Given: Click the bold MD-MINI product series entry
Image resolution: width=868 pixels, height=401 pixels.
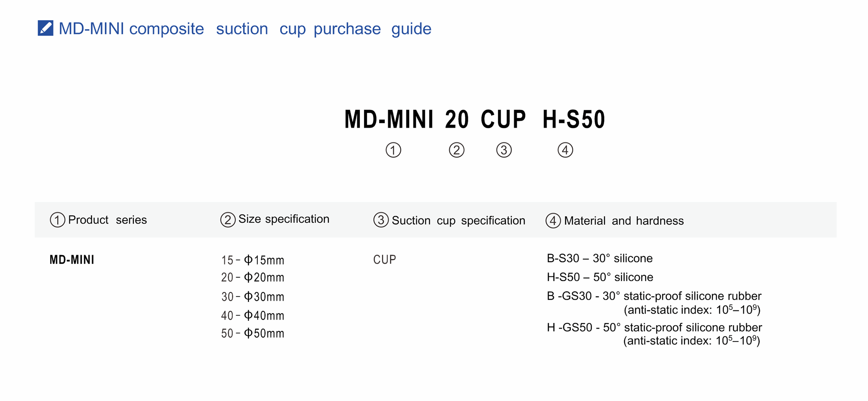Looking at the screenshot, I should (x=72, y=260).
